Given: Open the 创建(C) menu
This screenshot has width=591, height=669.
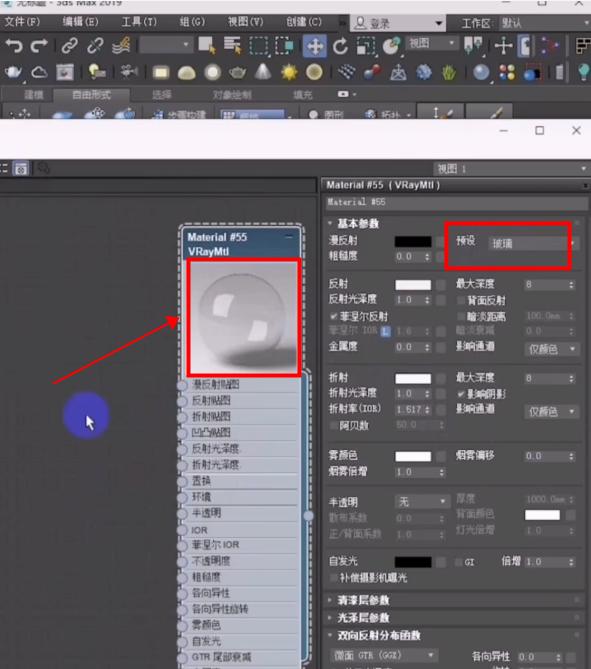Looking at the screenshot, I should pyautogui.click(x=304, y=22).
